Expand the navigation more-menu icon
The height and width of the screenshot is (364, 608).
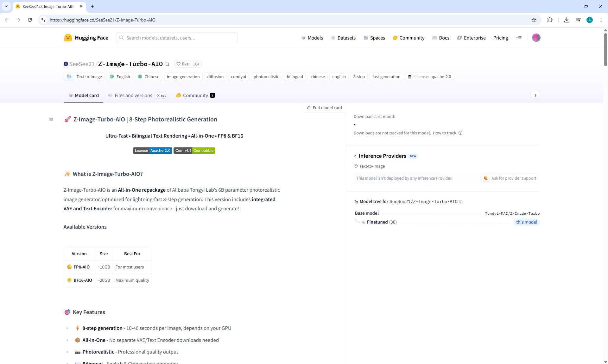[518, 38]
